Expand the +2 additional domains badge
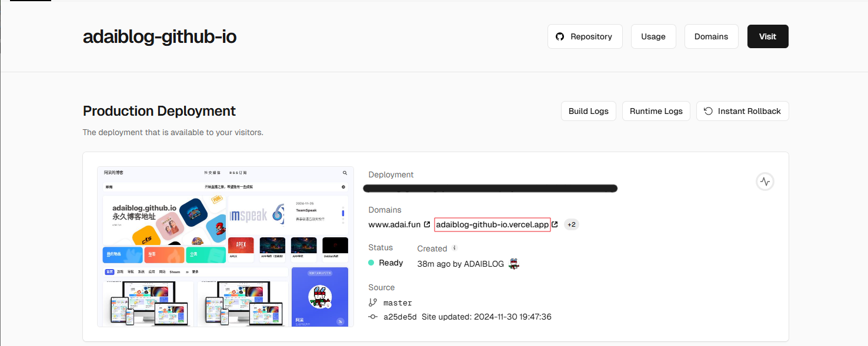868x346 pixels. click(x=572, y=224)
